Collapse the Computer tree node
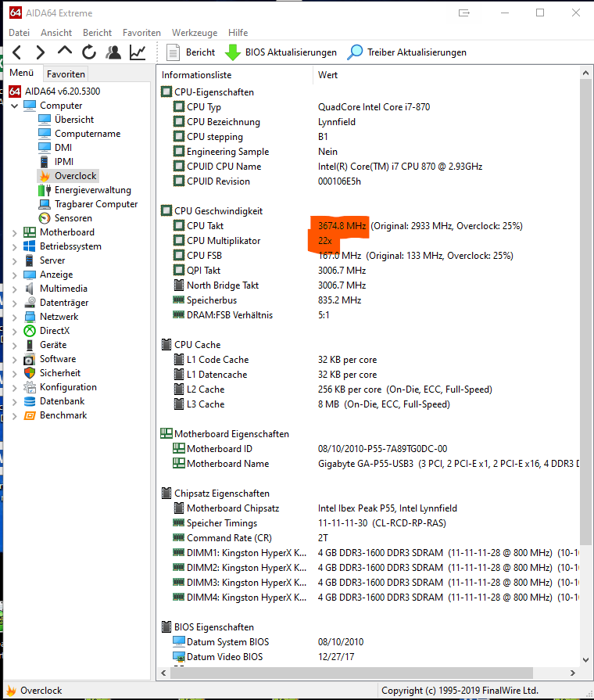Screen dimensions: 594x700 [14, 106]
